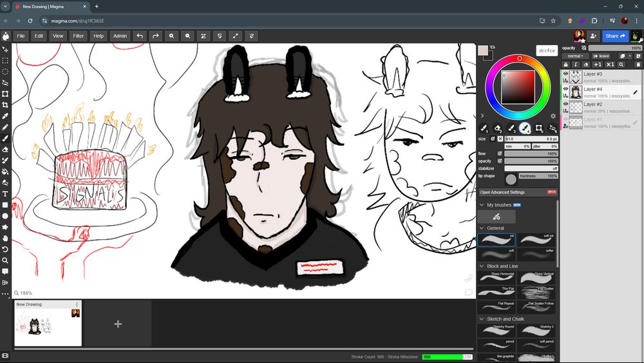The width and height of the screenshot is (644, 363).
Task: Click the Share button
Action: pyautogui.click(x=615, y=36)
